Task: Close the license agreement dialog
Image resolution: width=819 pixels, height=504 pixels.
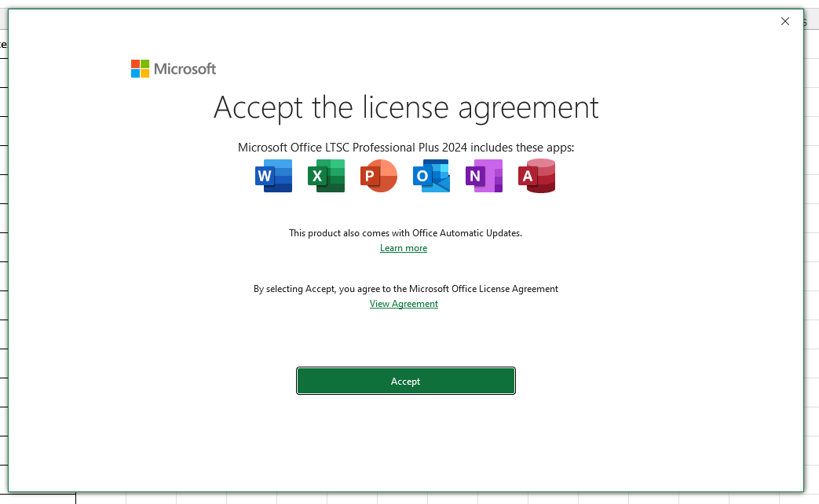Action: 785,21
